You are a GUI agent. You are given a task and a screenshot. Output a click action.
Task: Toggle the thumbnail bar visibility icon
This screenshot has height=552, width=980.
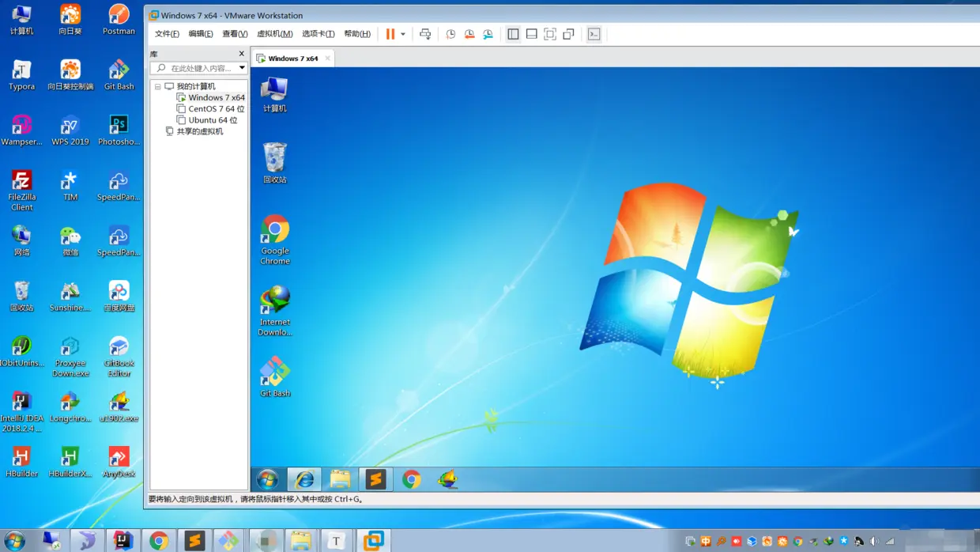point(531,34)
